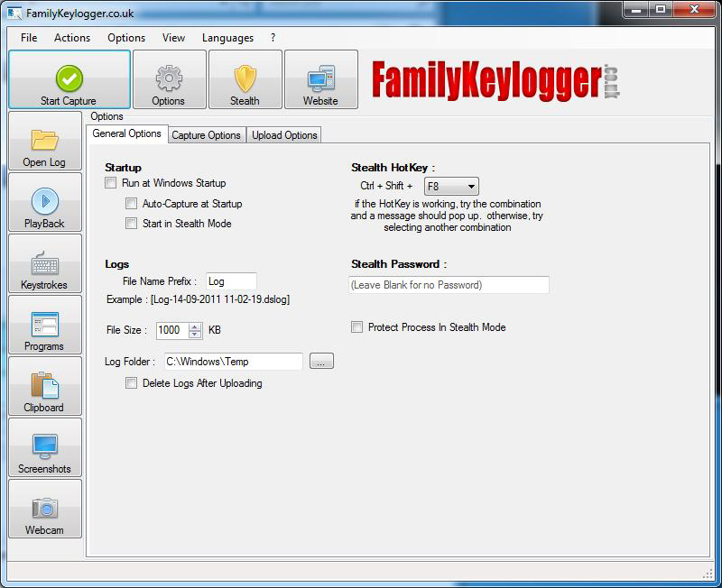Screen dimensions: 722x588
Task: Click the FamilyKeylogger app icon in title bar
Action: 14,14
